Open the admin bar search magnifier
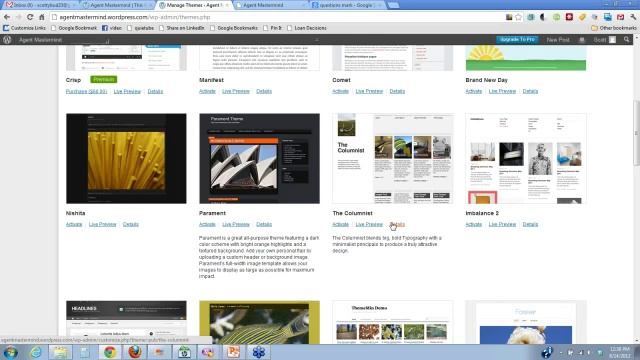This screenshot has width=640, height=360. 627,40
